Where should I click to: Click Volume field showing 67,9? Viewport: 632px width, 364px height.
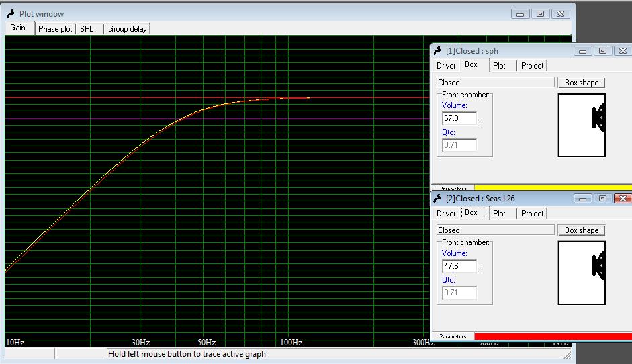tap(459, 119)
